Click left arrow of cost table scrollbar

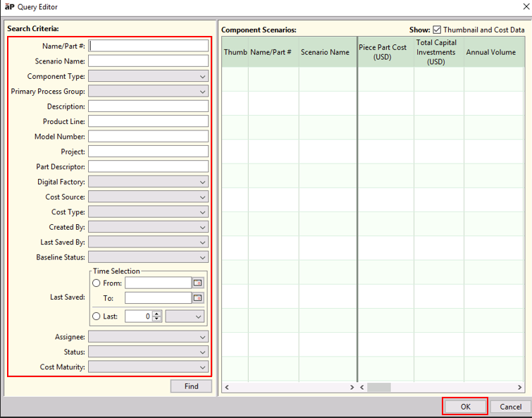(362, 387)
